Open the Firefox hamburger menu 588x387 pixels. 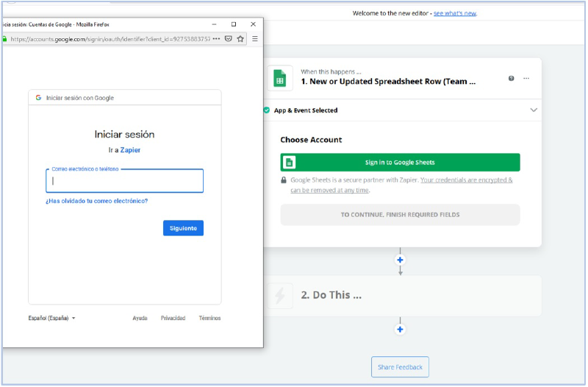tap(255, 39)
